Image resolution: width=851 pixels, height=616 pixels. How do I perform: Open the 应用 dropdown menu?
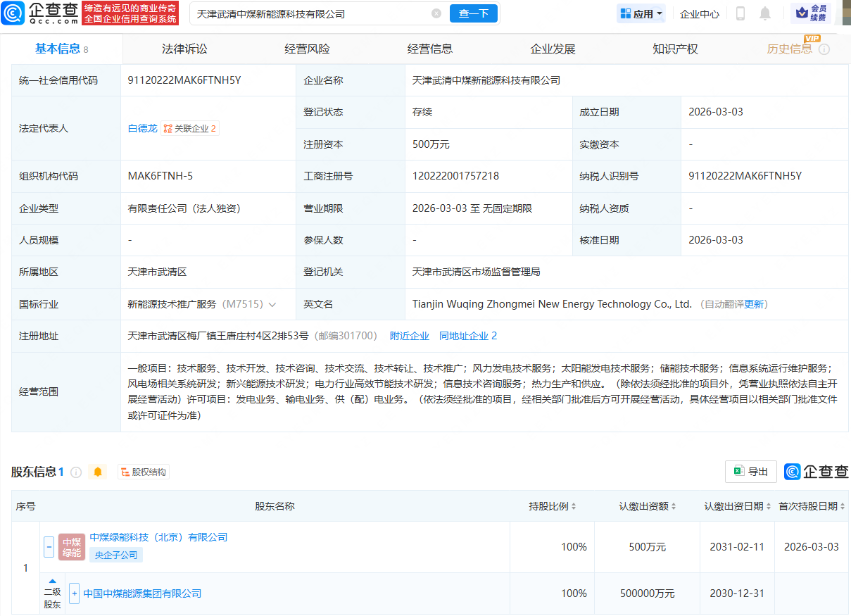641,13
